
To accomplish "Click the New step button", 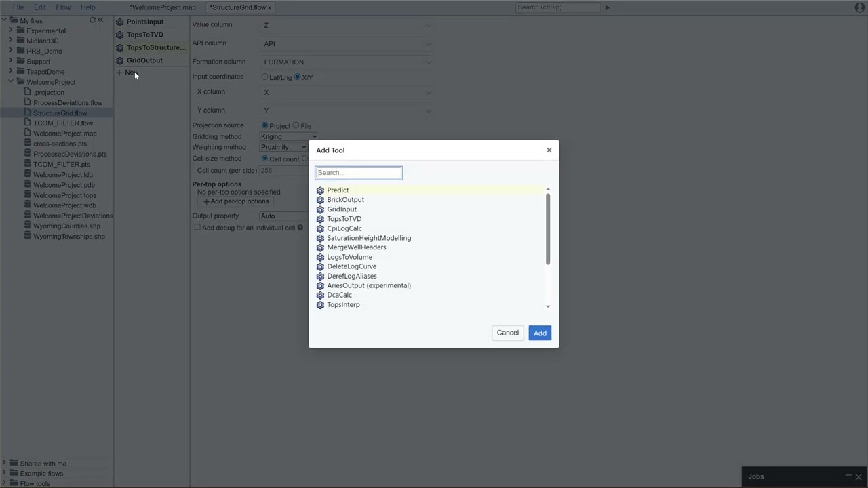I will (x=127, y=73).
